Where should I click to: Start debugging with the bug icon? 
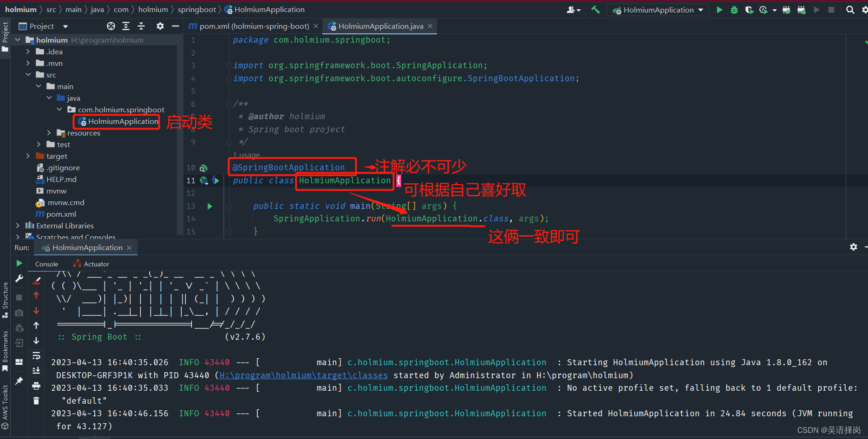tap(734, 10)
